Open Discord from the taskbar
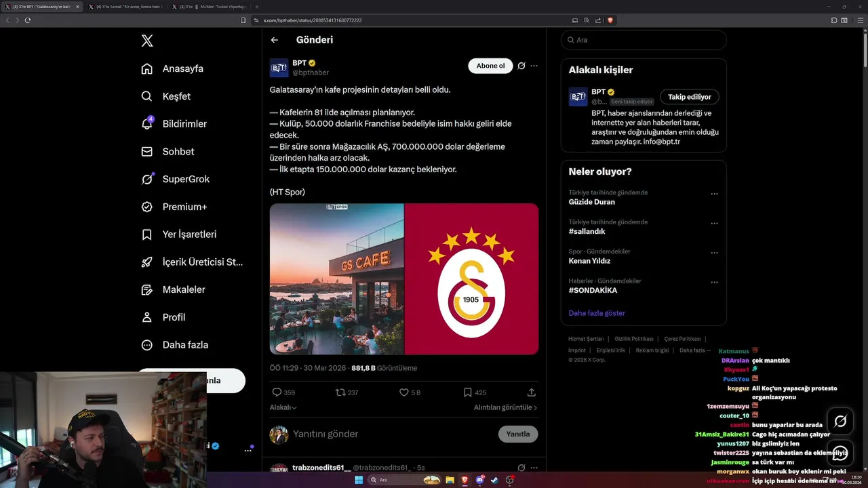 point(480,480)
